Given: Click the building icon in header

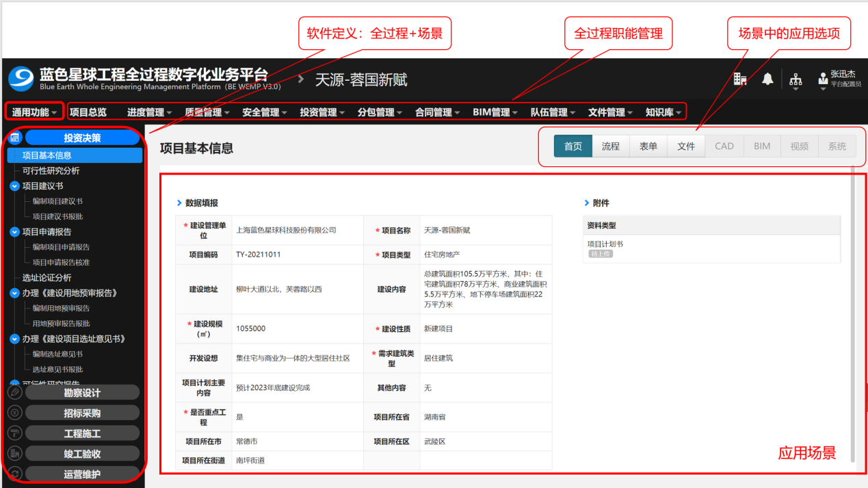Looking at the screenshot, I should (x=739, y=79).
